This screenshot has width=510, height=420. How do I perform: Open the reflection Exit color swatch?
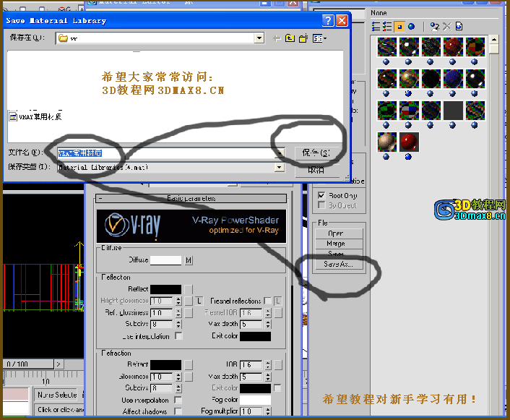tap(255, 336)
